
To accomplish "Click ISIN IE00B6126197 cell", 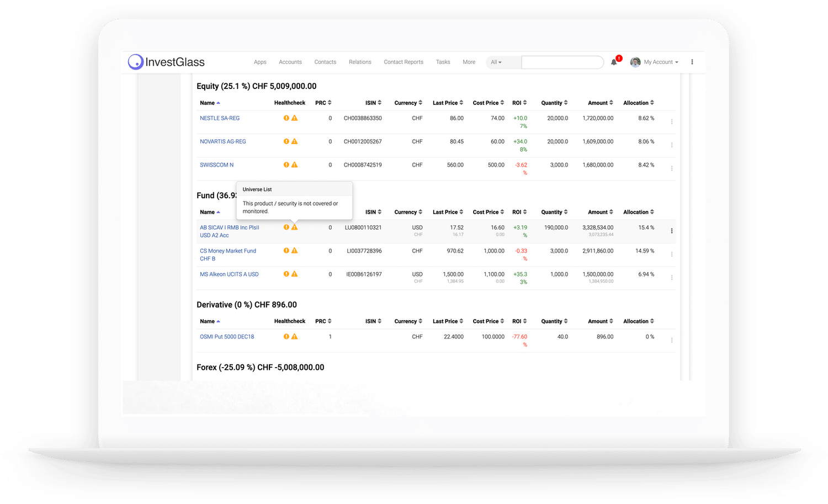I will (364, 274).
